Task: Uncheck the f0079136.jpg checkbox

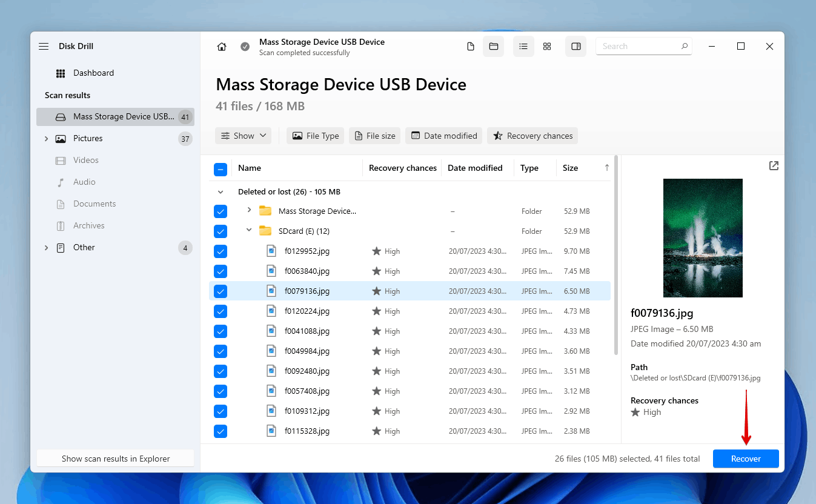Action: (x=221, y=291)
